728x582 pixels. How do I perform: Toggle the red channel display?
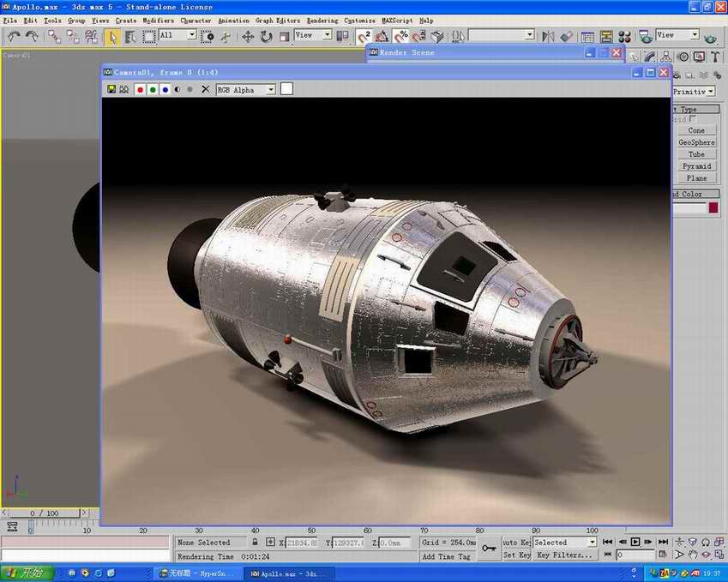click(x=140, y=89)
